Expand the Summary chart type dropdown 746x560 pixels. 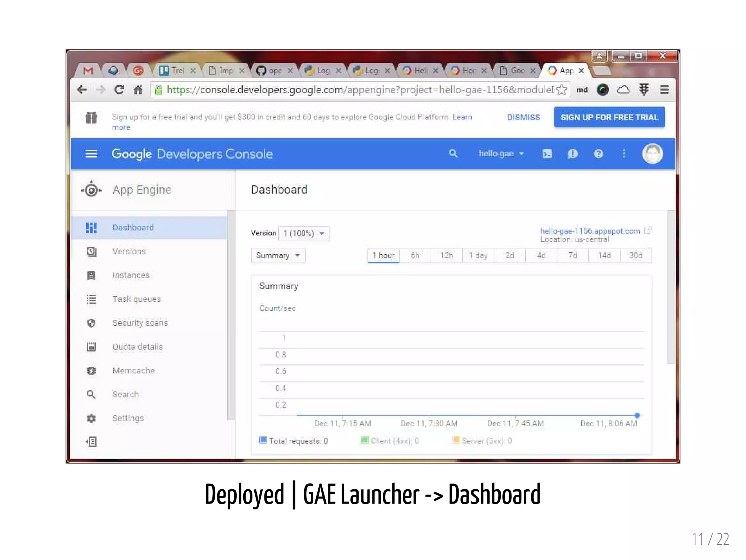point(278,255)
